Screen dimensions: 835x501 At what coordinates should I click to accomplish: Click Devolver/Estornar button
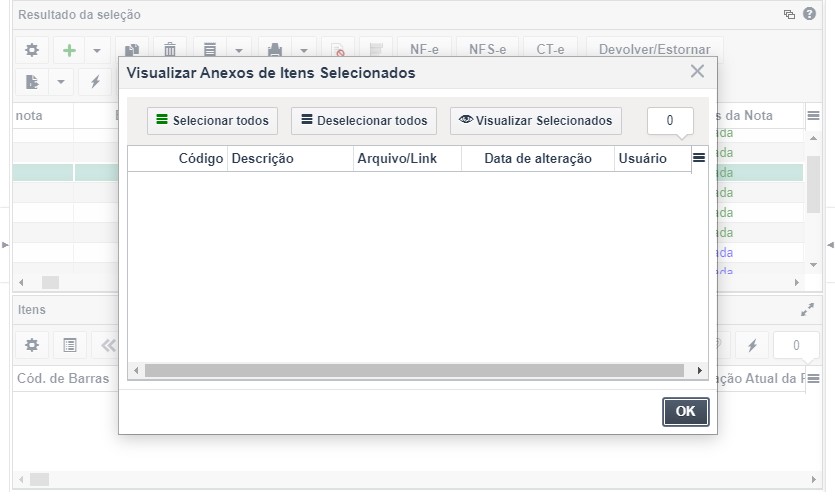(654, 49)
